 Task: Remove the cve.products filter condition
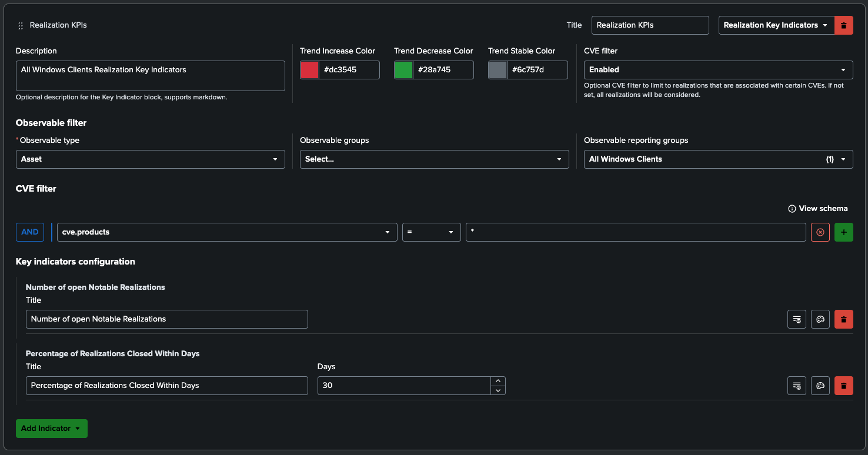[x=820, y=232]
